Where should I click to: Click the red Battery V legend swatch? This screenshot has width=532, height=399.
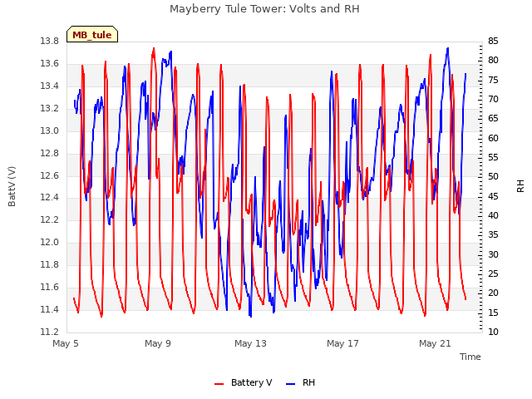[219, 384]
